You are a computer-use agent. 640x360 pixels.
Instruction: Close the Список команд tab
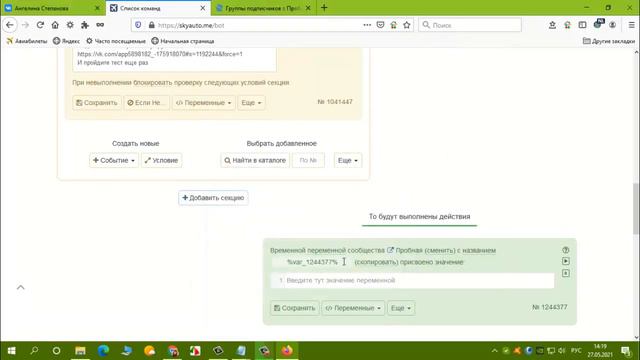(202, 8)
